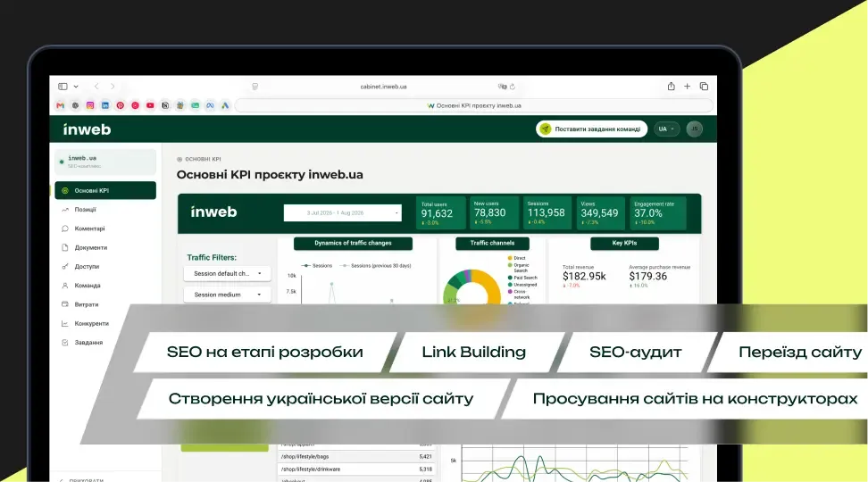Screen dimensions: 868x482
Task: Open the LinkedIn bookmark icon
Action: pyautogui.click(x=105, y=105)
